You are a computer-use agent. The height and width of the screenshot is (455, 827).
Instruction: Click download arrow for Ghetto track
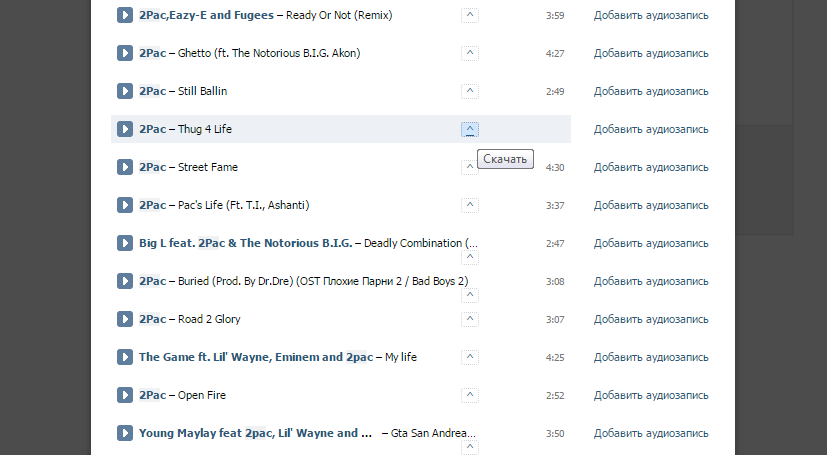470,53
